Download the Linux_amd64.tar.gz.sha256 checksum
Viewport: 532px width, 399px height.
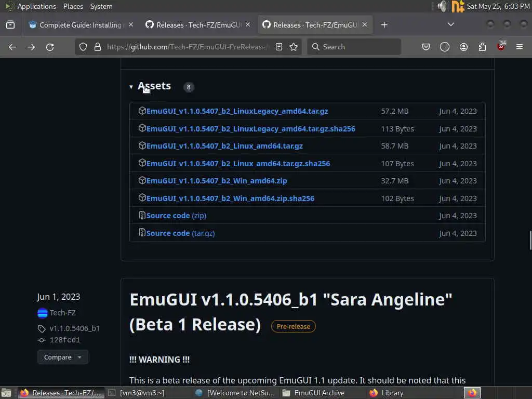click(x=238, y=164)
